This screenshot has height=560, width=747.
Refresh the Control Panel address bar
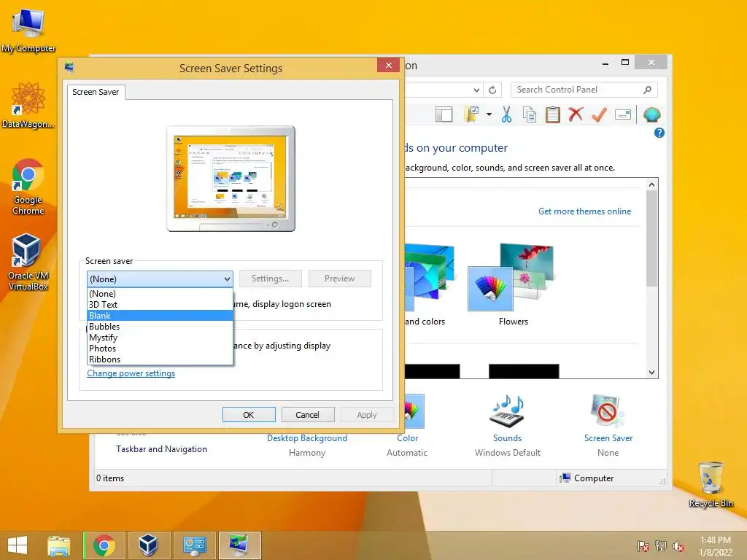click(492, 90)
